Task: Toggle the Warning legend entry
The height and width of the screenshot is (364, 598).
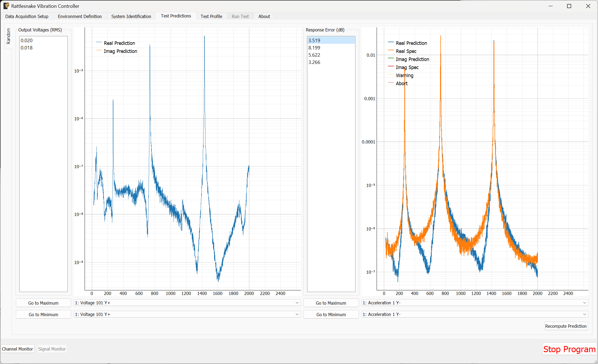Action: tap(404, 75)
